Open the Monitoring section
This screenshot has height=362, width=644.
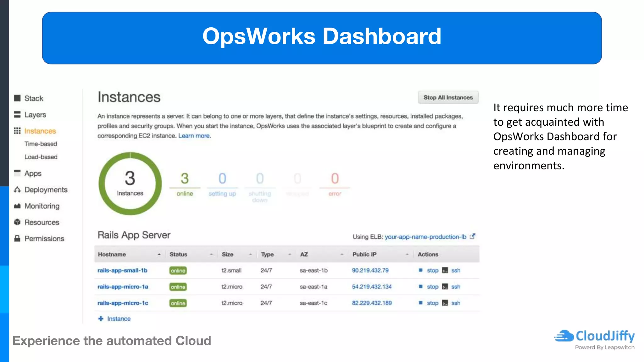(42, 206)
